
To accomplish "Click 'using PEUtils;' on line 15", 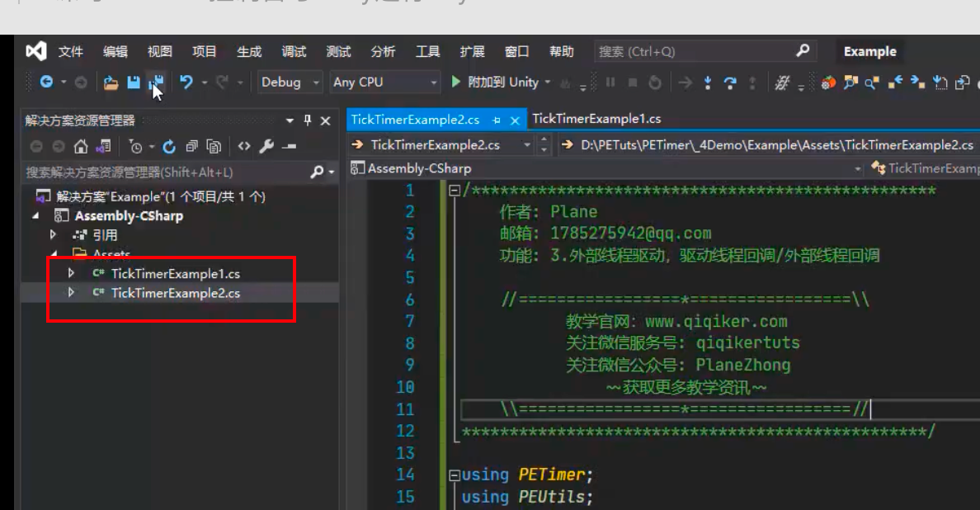I will pos(527,497).
